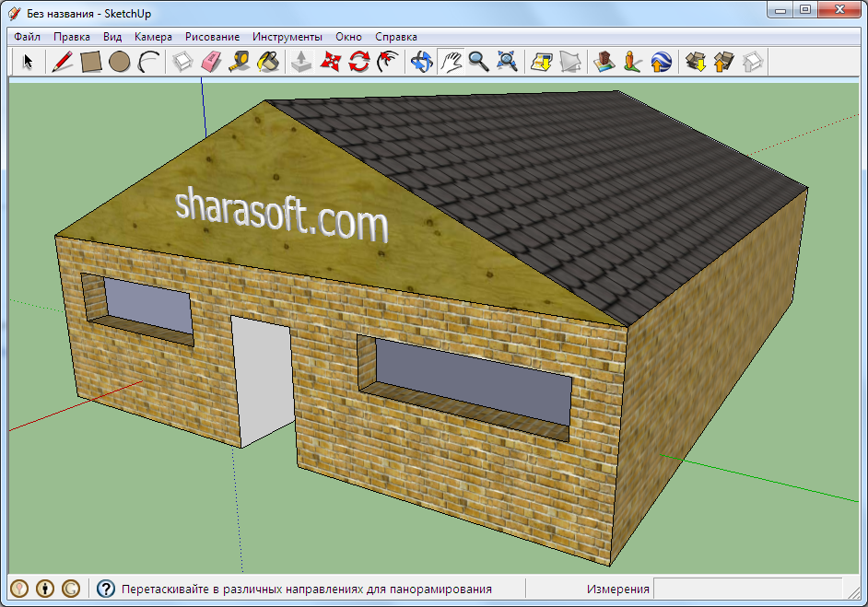Click the Share Component icon
Screen dimensions: 868x607
(752, 62)
